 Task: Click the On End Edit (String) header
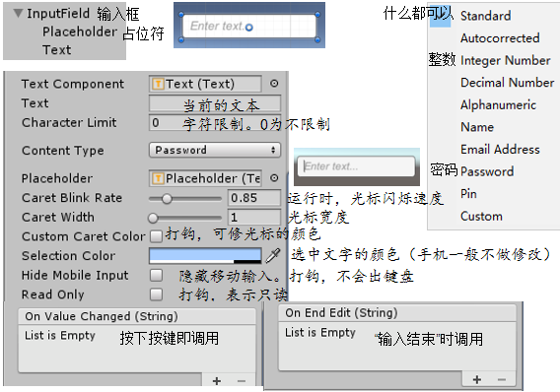point(397,313)
